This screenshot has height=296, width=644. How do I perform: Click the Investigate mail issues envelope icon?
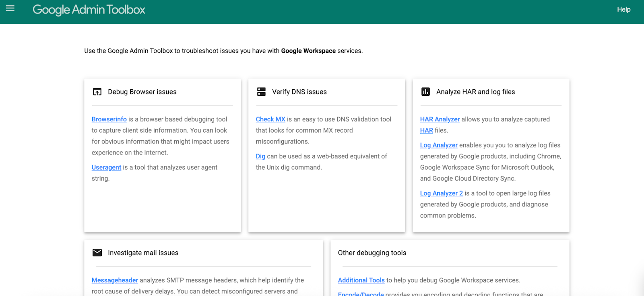point(97,253)
